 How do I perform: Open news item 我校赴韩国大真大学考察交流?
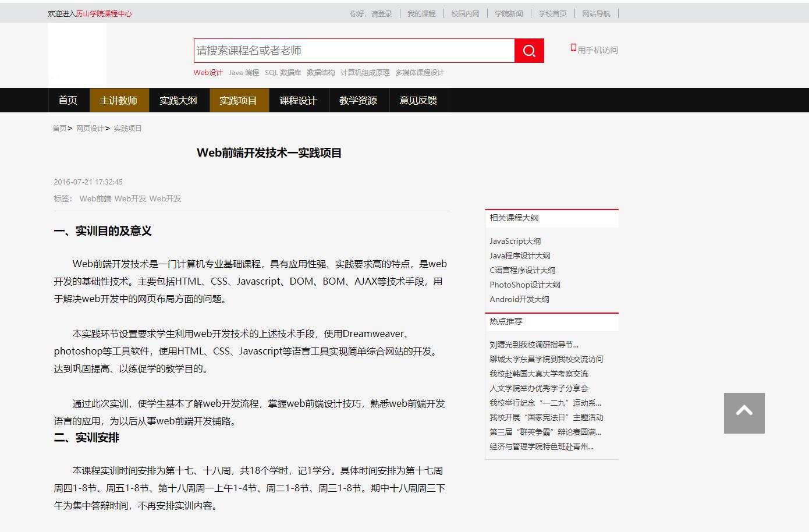coord(538,374)
